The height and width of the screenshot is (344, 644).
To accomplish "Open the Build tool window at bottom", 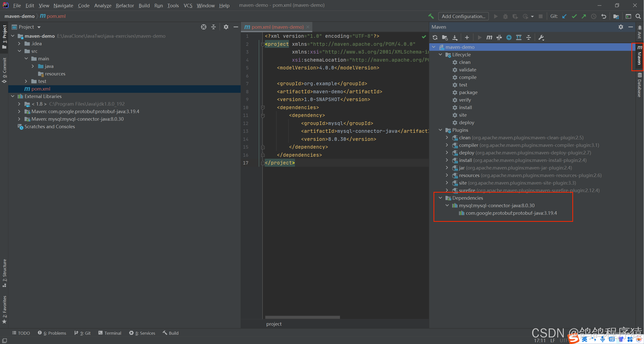I will pyautogui.click(x=171, y=333).
